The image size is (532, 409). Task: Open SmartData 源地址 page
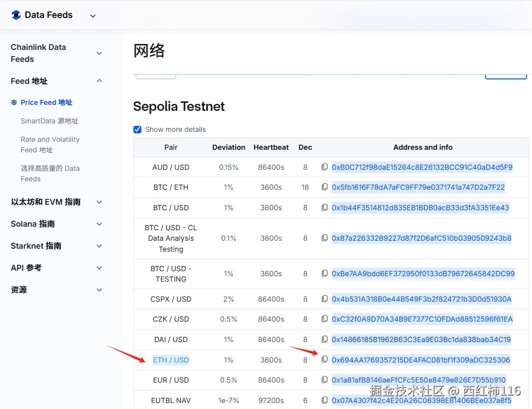point(49,121)
